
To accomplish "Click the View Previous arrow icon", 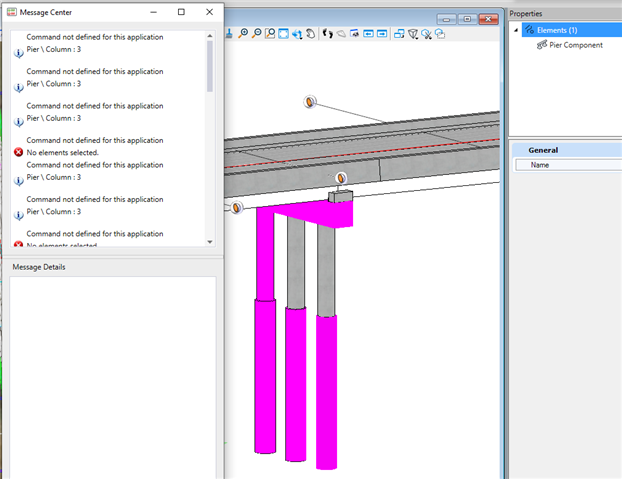I will point(368,34).
